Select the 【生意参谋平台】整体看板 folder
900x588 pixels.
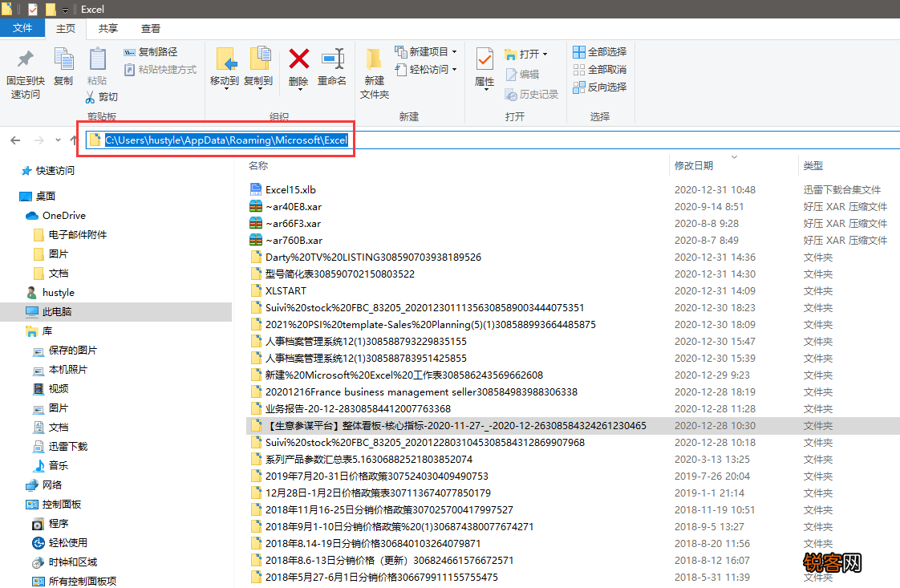pos(448,425)
